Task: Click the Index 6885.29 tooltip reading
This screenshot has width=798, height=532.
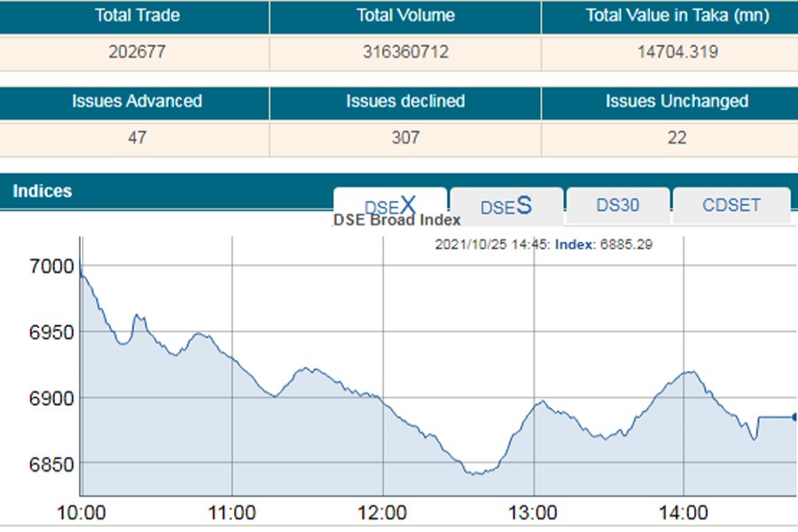Action: tap(604, 245)
